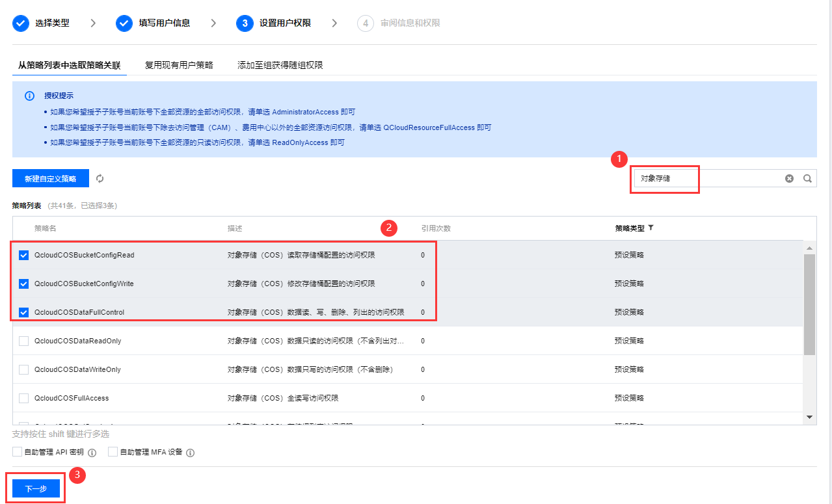Clear the search box text
Image resolution: width=832 pixels, height=504 pixels.
tap(789, 178)
